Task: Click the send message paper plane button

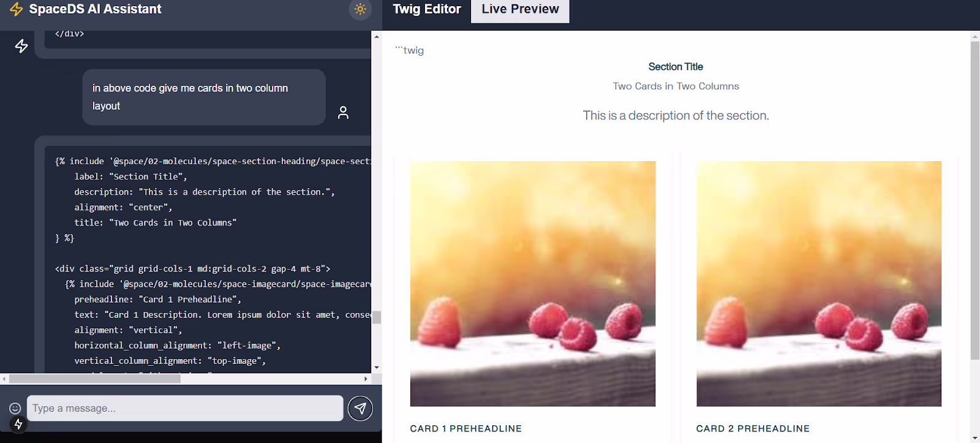Action: point(360,408)
